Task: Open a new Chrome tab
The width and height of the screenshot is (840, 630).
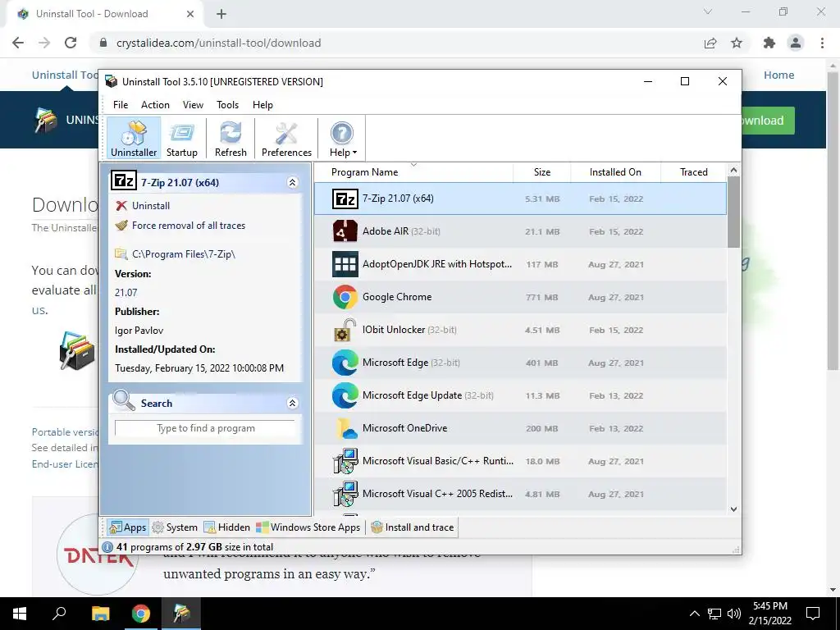Action: click(x=221, y=15)
